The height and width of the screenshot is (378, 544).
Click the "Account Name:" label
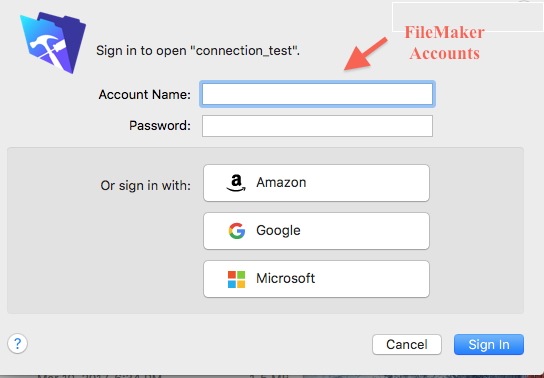(145, 95)
